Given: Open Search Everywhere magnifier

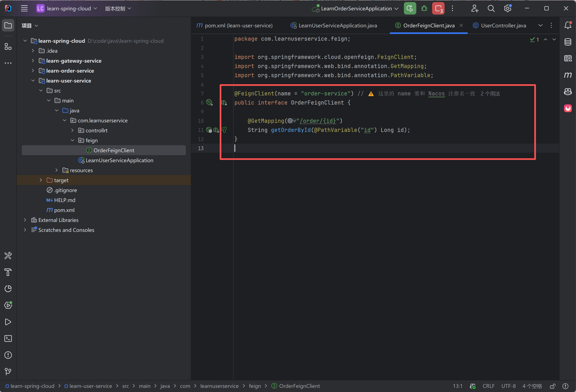Looking at the screenshot, I should pyautogui.click(x=491, y=9).
